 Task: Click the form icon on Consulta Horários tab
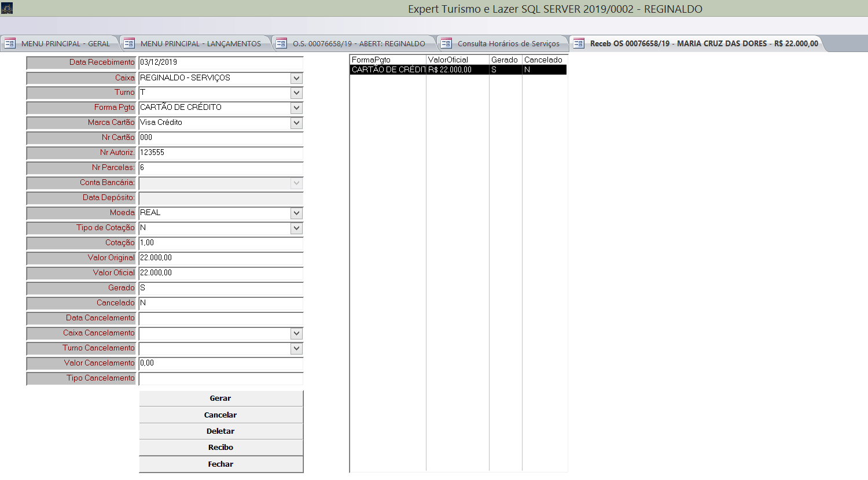(x=446, y=43)
